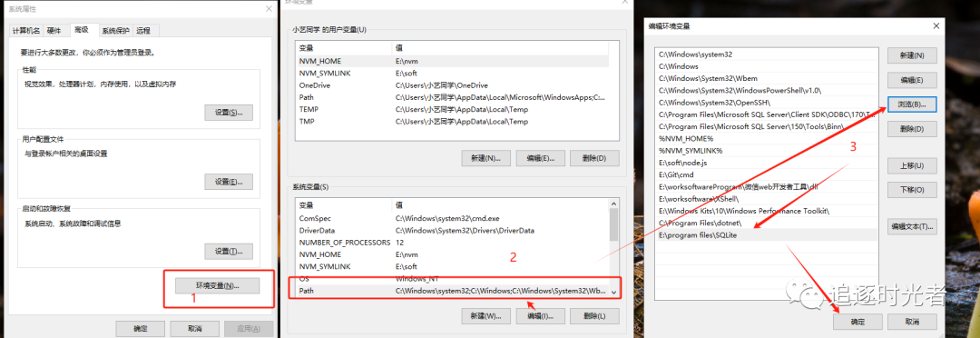
Task: Switch to the 系统保护 tab
Action: click(x=115, y=31)
